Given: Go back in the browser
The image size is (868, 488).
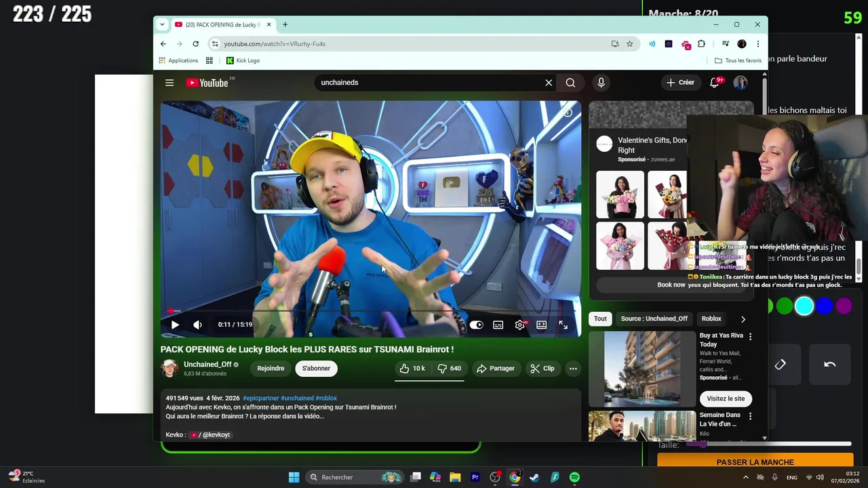Looking at the screenshot, I should pyautogui.click(x=163, y=43).
